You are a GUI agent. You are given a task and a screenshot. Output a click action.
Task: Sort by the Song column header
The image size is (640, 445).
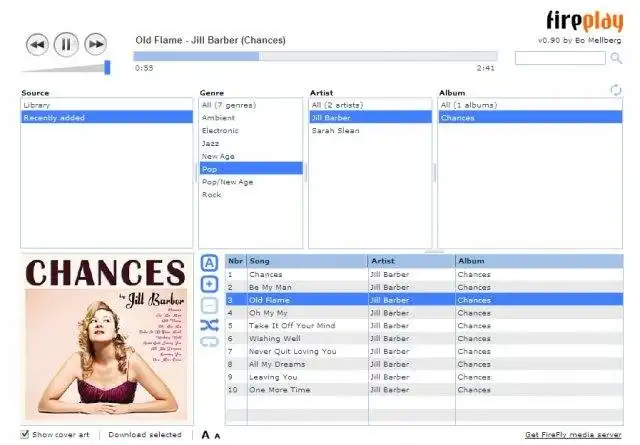tap(307, 261)
